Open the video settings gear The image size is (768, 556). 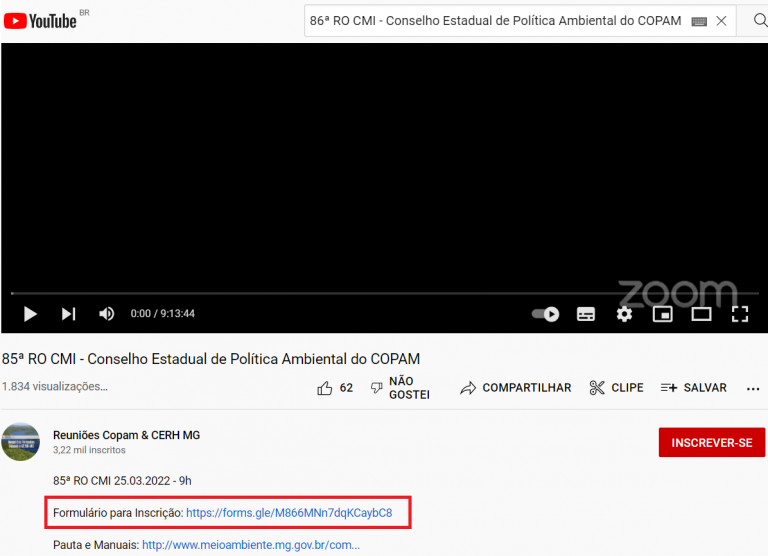click(x=624, y=314)
